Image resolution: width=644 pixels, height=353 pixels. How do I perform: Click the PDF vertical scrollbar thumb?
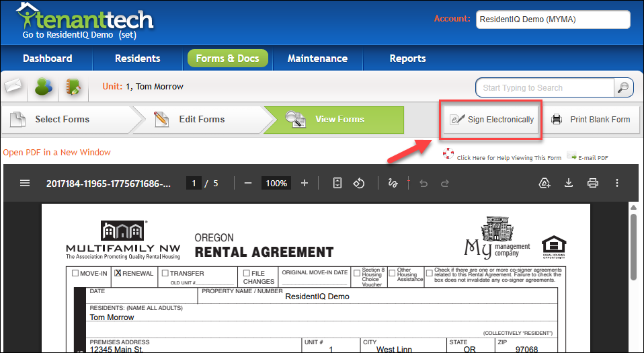[633, 247]
